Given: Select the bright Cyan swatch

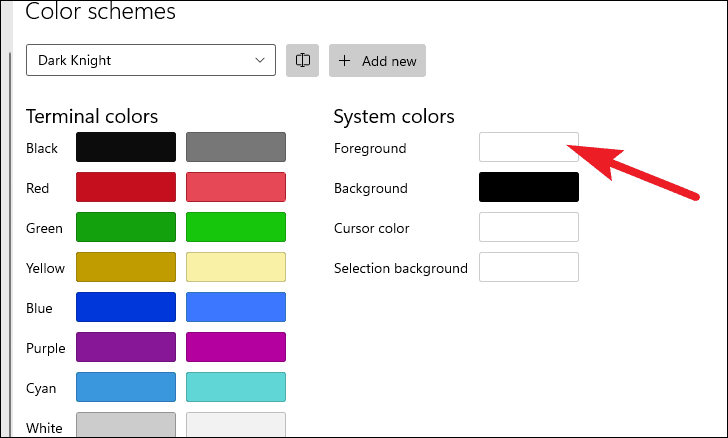Looking at the screenshot, I should click(x=236, y=387).
